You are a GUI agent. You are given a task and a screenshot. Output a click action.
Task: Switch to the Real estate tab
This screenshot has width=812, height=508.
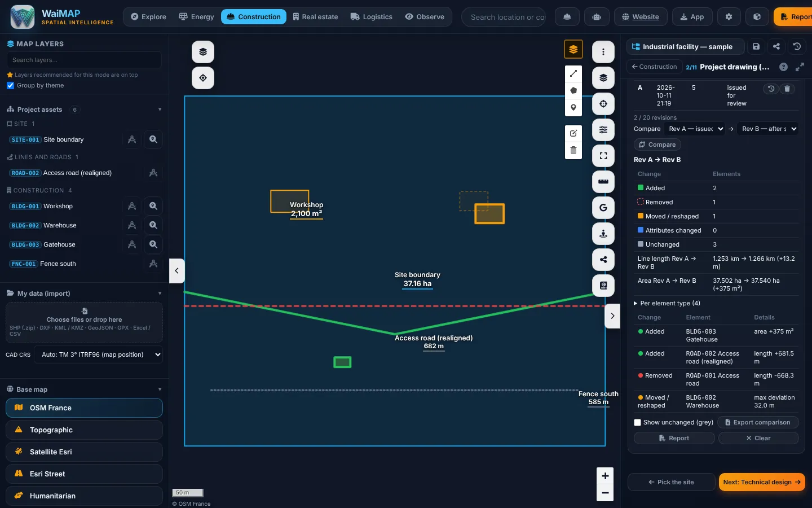point(315,17)
